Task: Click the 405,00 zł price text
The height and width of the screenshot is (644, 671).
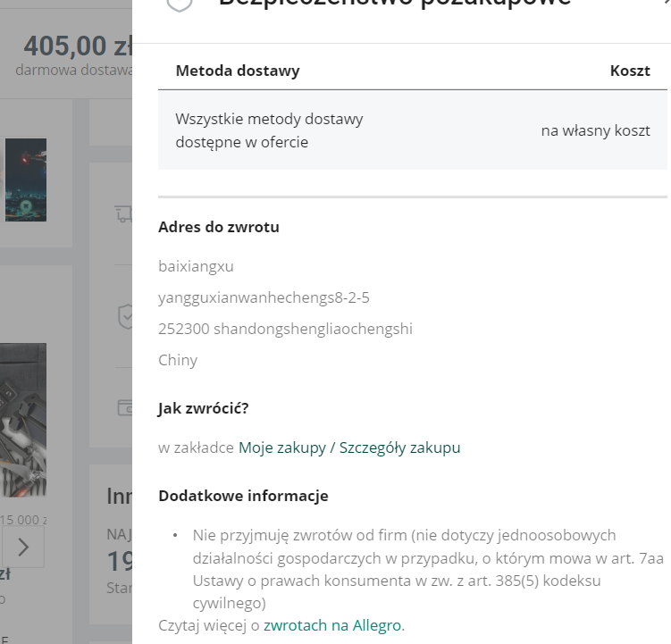Action: pyautogui.click(x=78, y=46)
